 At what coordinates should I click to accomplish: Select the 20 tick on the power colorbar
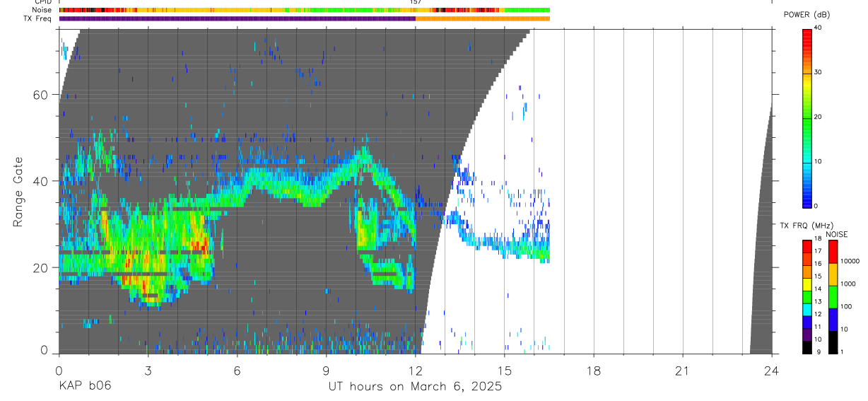[818, 117]
